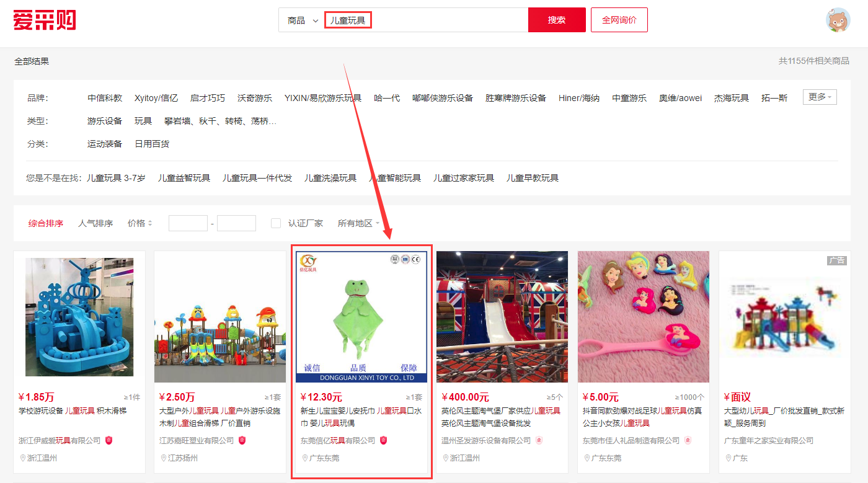The image size is (868, 483).
Task: Open the user avatar profile icon
Action: click(838, 20)
